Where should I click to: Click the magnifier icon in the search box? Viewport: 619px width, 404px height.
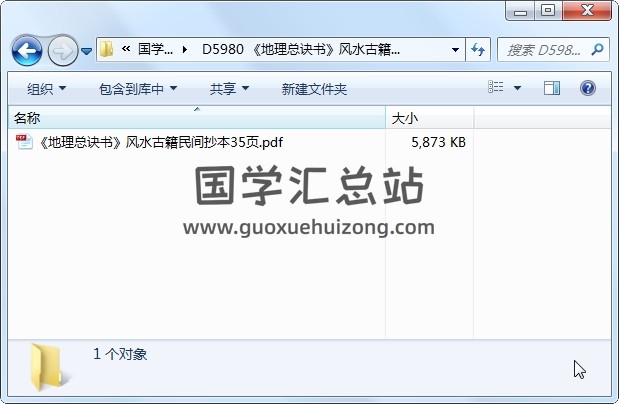(x=597, y=50)
